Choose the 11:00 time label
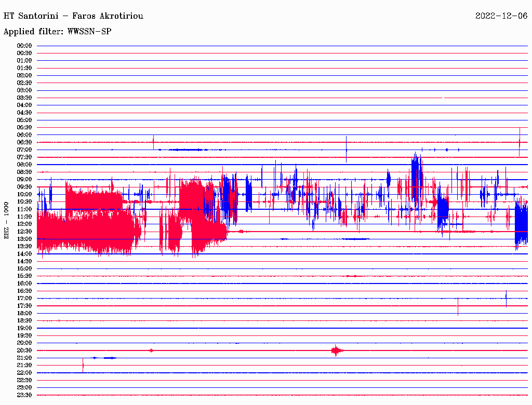The width and height of the screenshot is (532, 405). pyautogui.click(x=24, y=209)
